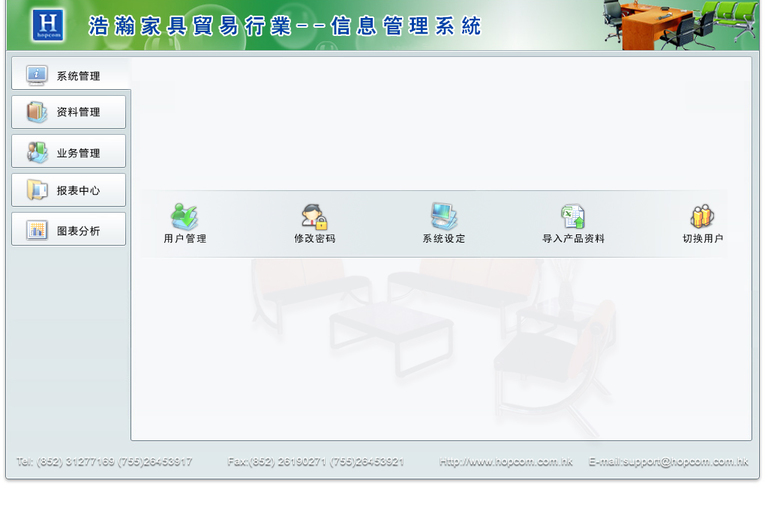Open the 用户管理 user management icon
This screenshot has height=522, width=768.
click(184, 216)
